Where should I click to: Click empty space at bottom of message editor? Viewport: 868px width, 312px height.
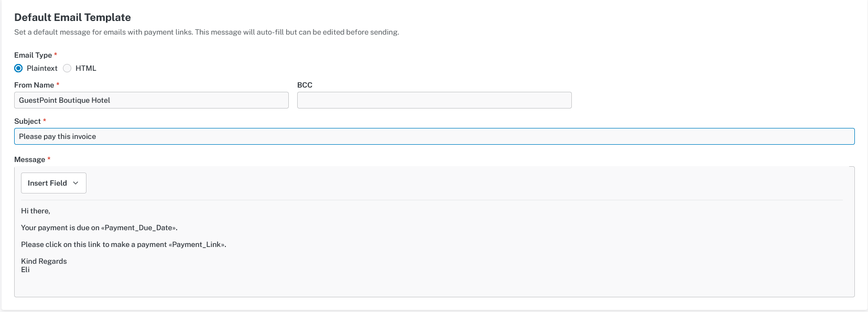[x=419, y=286]
